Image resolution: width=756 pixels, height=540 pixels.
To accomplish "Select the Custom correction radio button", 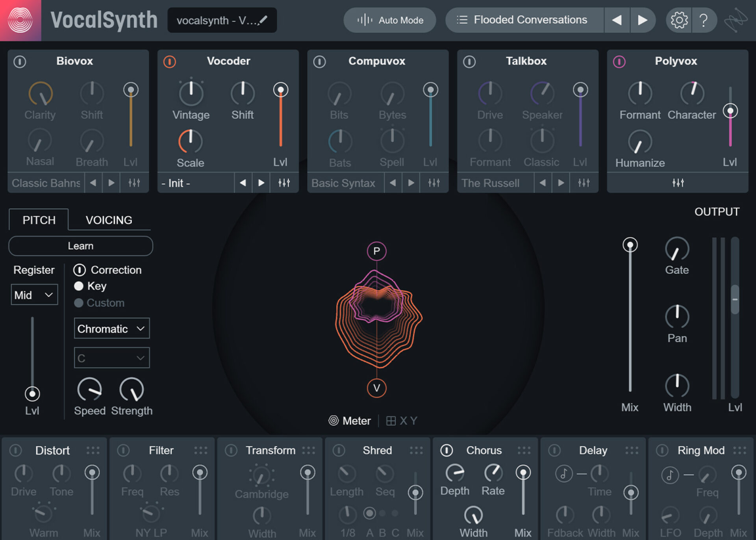I will tap(78, 303).
